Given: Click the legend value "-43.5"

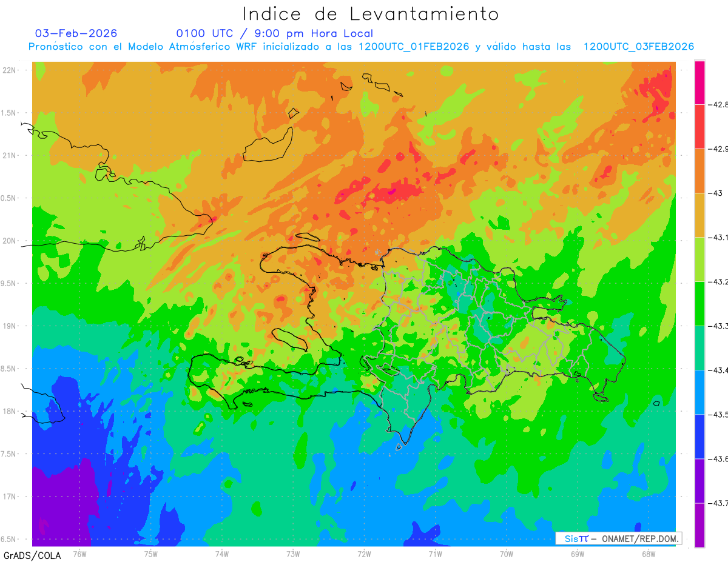Looking at the screenshot, I should tap(718, 415).
